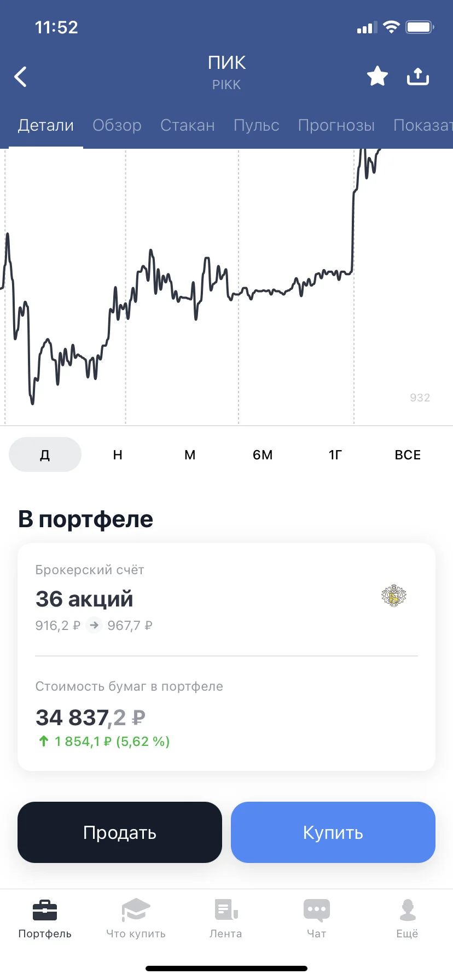Switch to the Стакан tab
This screenshot has width=453, height=980.
(x=188, y=125)
